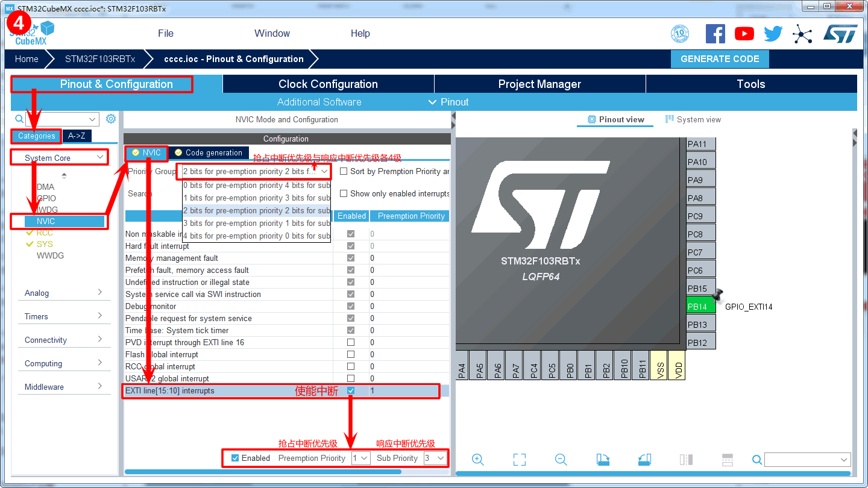The image size is (868, 488).
Task: Toggle Sort by Premption Priority checkbox
Action: point(344,171)
